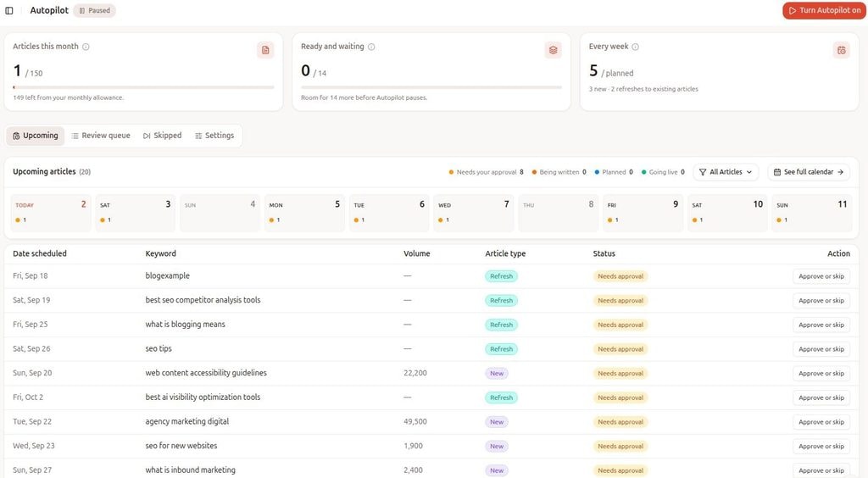
Task: Click the Status column header
Action: [x=604, y=253]
